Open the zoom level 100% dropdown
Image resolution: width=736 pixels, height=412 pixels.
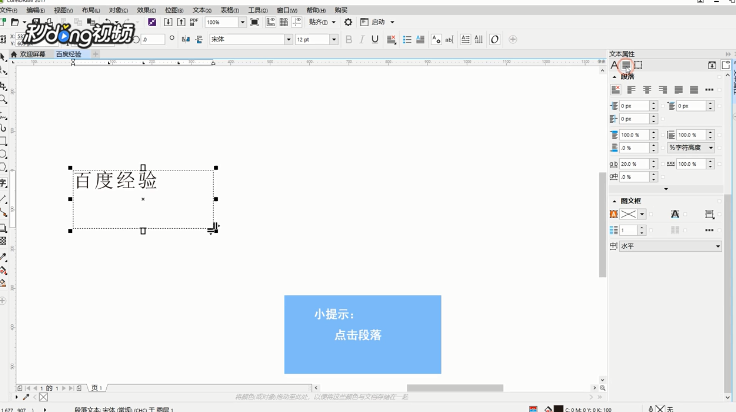tap(242, 22)
